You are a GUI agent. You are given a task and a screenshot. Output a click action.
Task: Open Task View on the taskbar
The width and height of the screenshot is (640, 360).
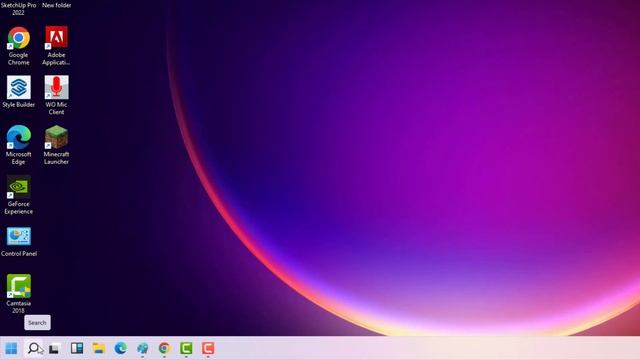tap(54, 349)
